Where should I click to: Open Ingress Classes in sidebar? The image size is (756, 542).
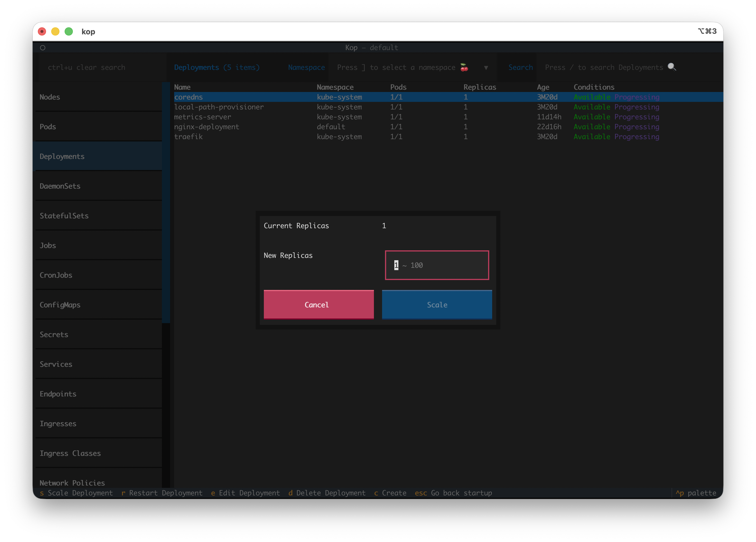coord(99,453)
